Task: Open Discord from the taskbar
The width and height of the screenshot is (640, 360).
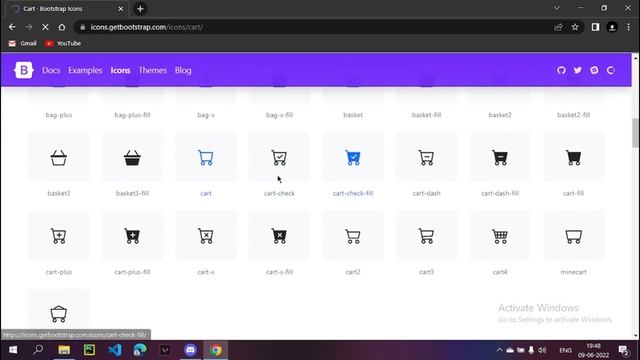Action: (x=191, y=350)
